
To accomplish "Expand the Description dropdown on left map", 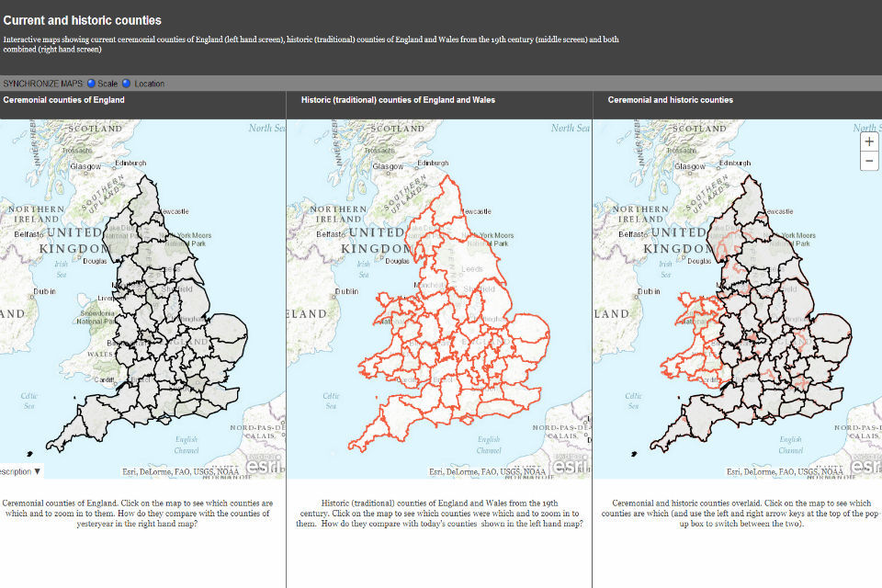I will pos(20,471).
